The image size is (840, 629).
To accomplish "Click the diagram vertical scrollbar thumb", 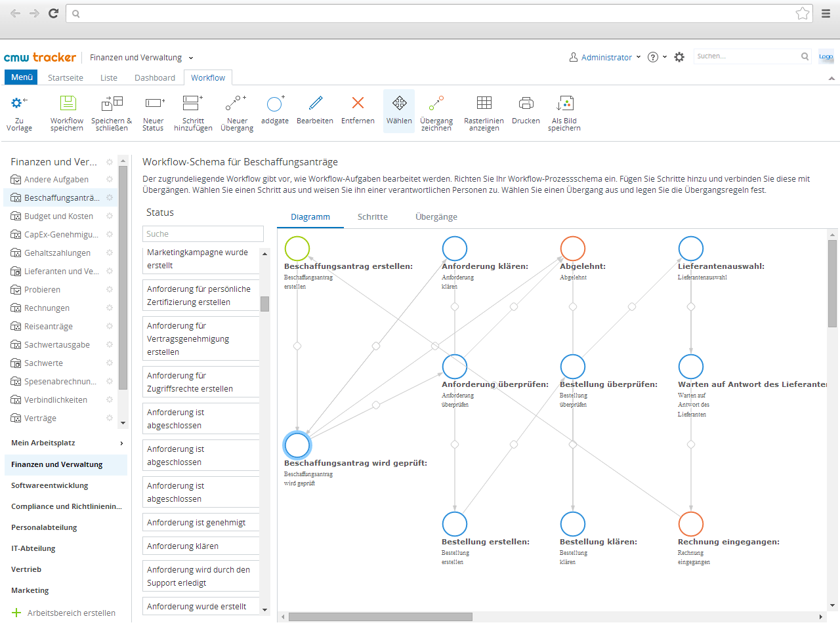I will pos(832,283).
